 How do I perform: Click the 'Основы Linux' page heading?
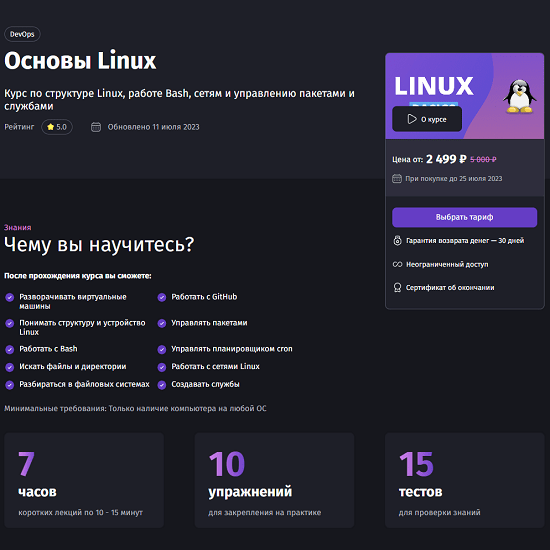(x=80, y=60)
